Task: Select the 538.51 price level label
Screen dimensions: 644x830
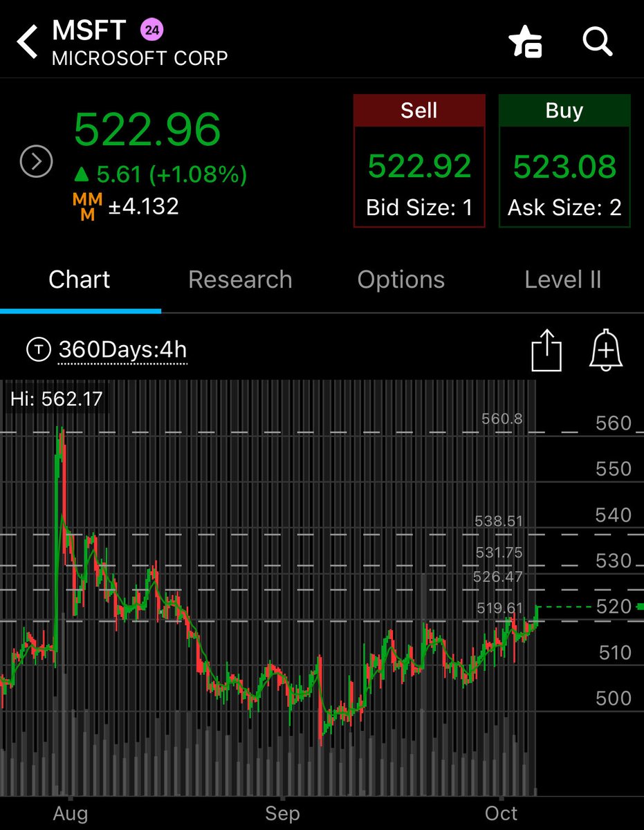Action: (499, 522)
